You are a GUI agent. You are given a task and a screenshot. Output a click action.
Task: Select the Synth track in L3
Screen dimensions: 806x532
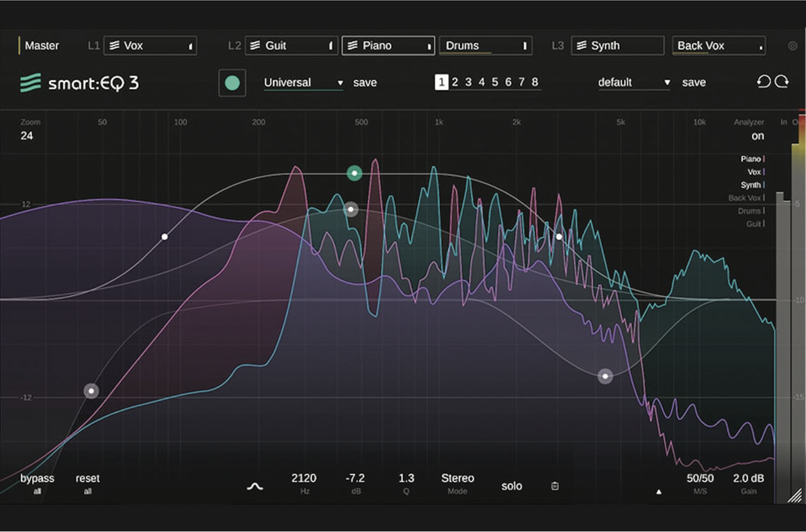point(618,46)
